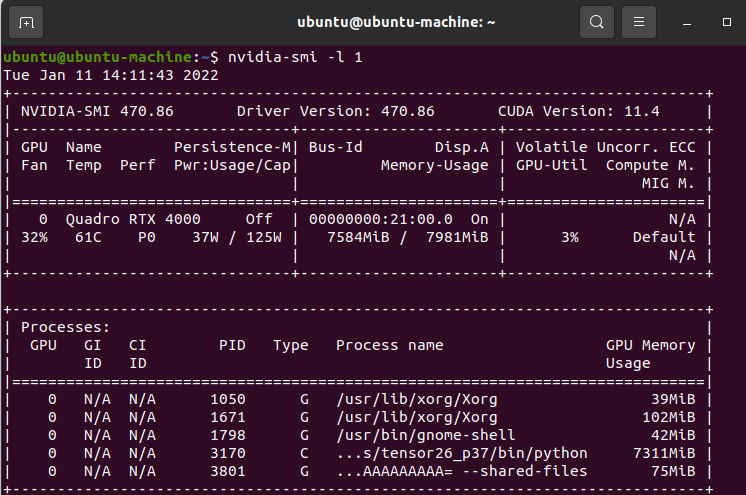746x495 pixels.
Task: Click the command nvidia-smi -l 1
Action: [295, 57]
